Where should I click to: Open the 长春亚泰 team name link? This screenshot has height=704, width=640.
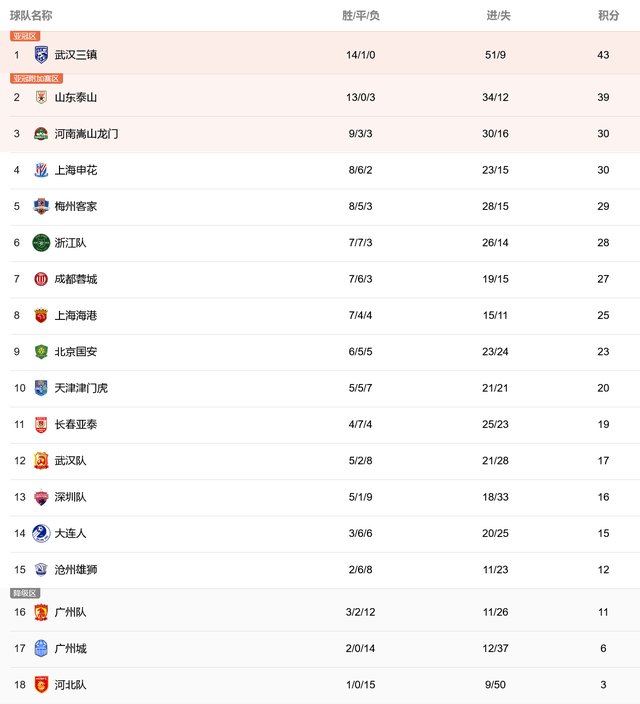point(76,424)
